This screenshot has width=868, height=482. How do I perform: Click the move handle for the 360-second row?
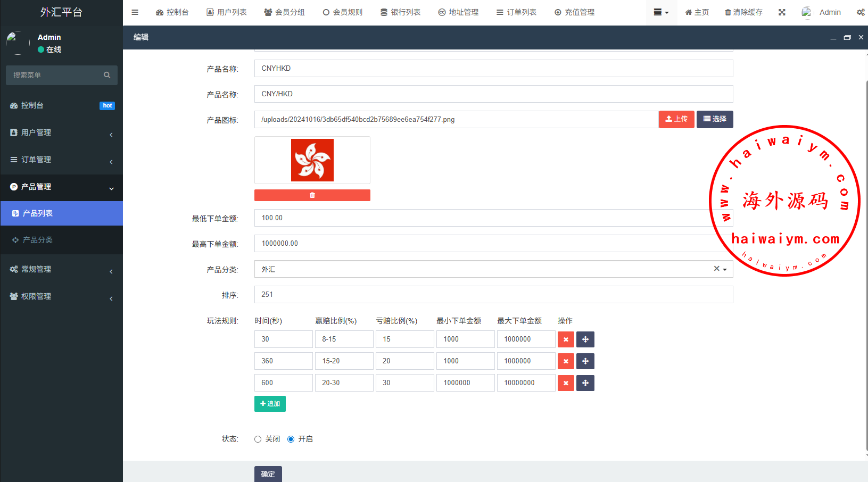pos(585,361)
